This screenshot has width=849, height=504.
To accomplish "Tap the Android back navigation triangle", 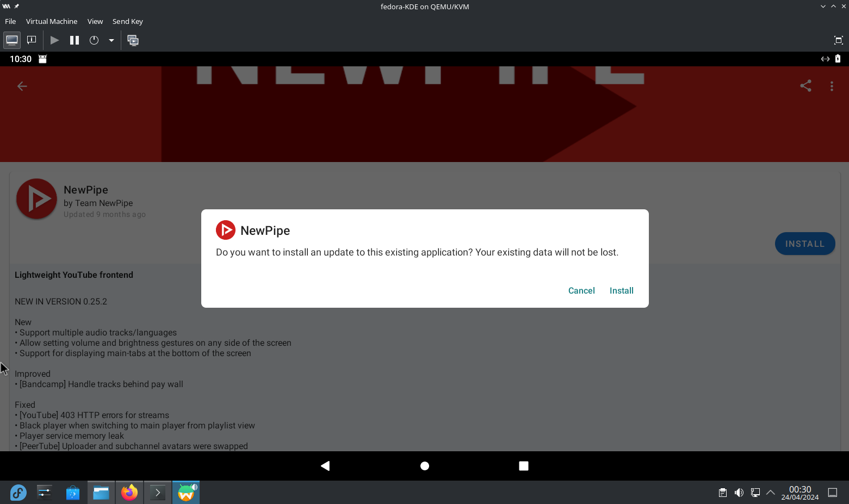I will (x=325, y=466).
